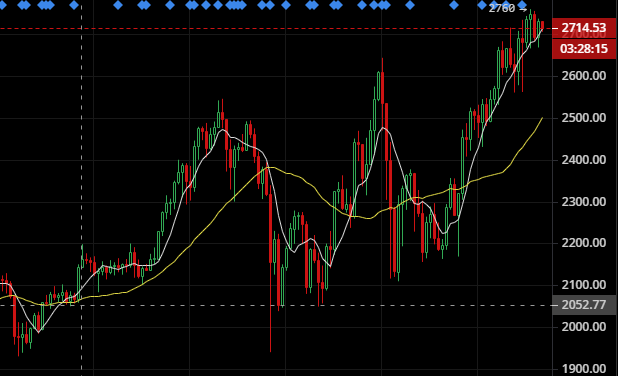Click the 2600.00 price axis label
This screenshot has width=618, height=376.
click(x=584, y=76)
